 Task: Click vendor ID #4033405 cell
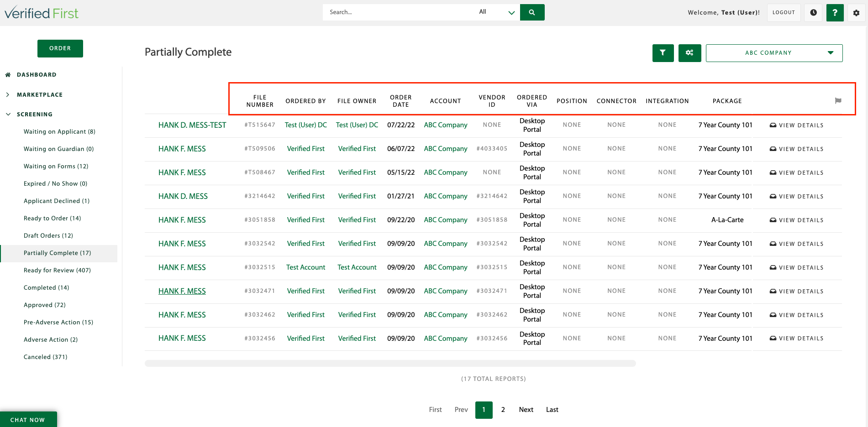(492, 149)
